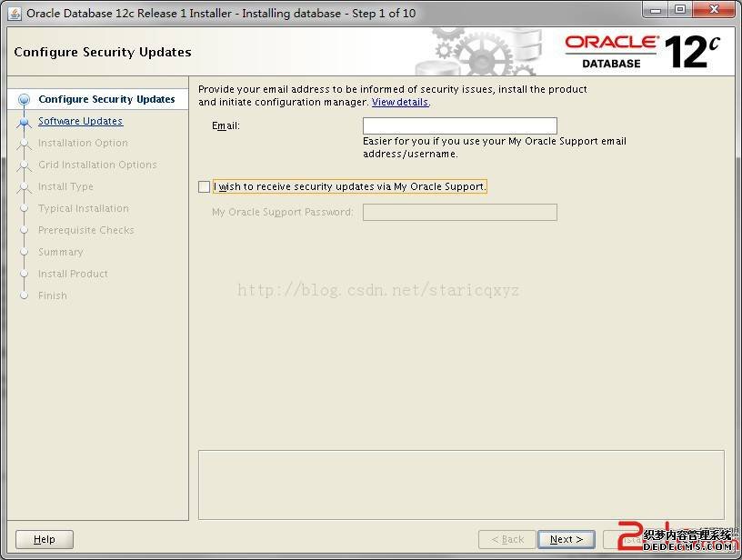The height and width of the screenshot is (560, 742).
Task: Click the Back button
Action: pos(506,539)
